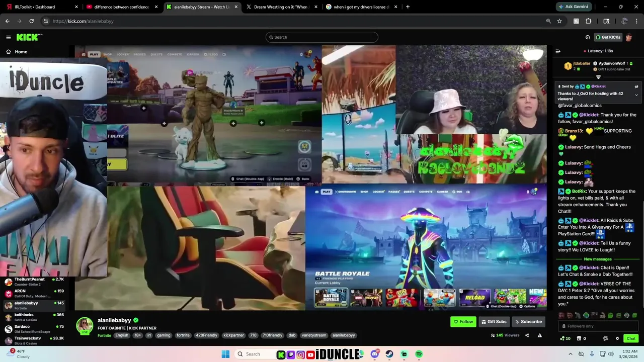Click the varietystream tag
The image size is (644, 362).
[x=314, y=335]
